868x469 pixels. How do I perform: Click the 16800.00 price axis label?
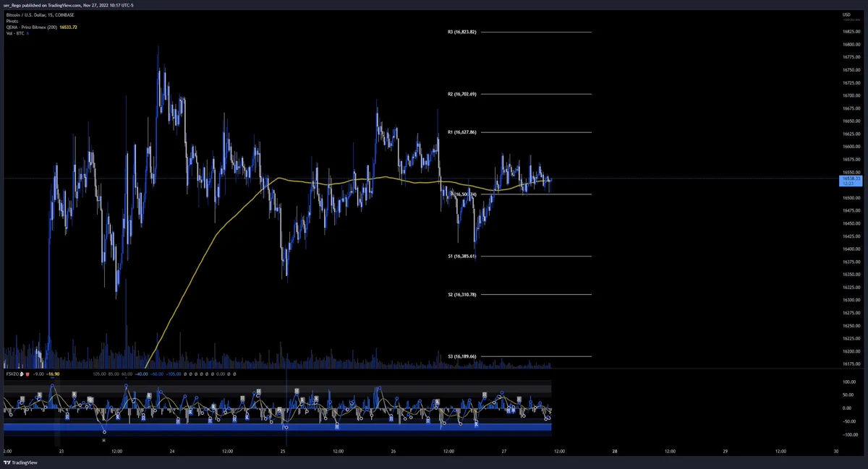tap(851, 45)
